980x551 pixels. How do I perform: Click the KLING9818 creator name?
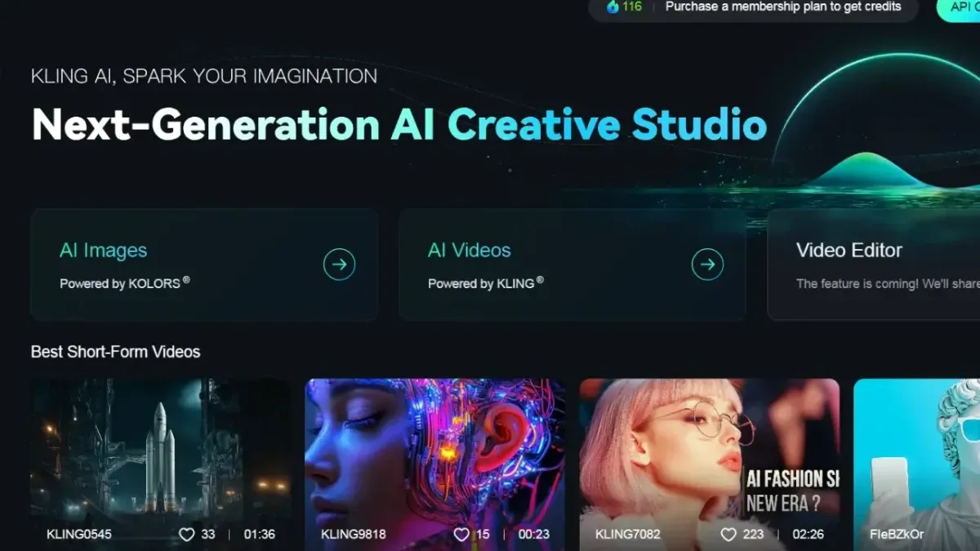click(x=354, y=535)
